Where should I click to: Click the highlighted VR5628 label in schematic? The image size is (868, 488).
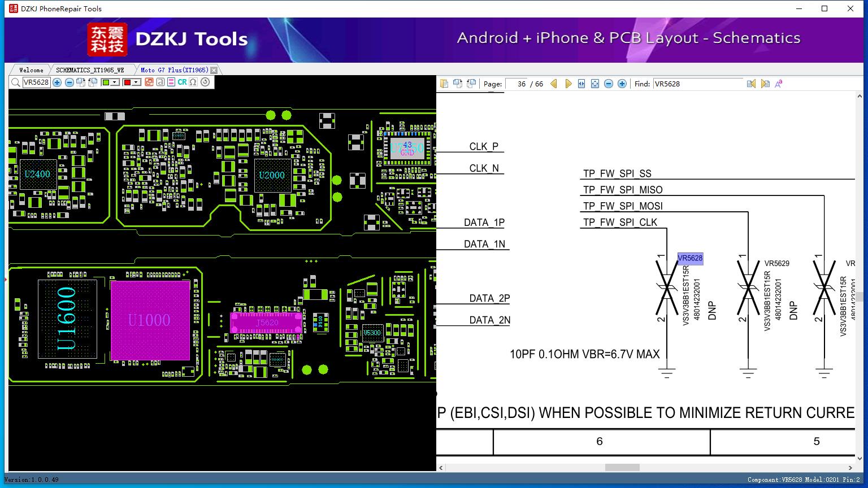[x=690, y=258]
